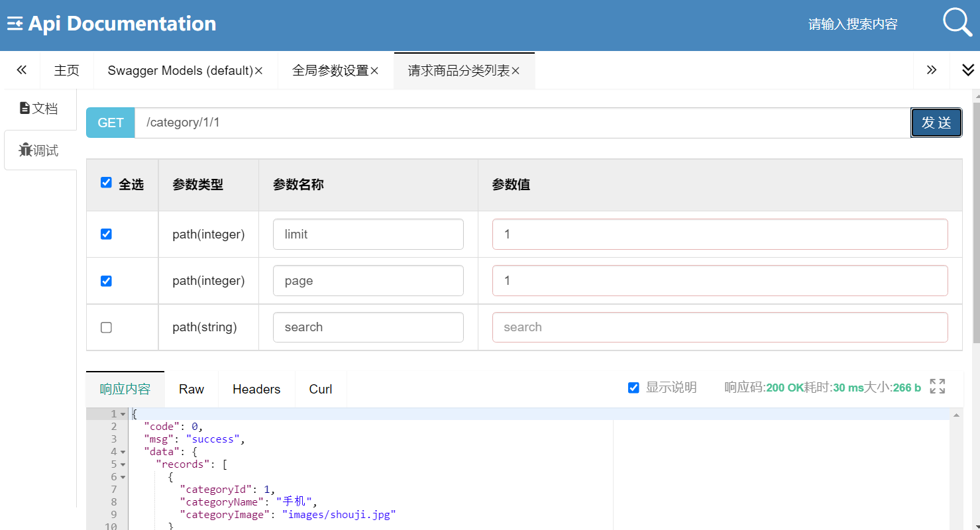Click the 200 OK response code text

click(785, 388)
